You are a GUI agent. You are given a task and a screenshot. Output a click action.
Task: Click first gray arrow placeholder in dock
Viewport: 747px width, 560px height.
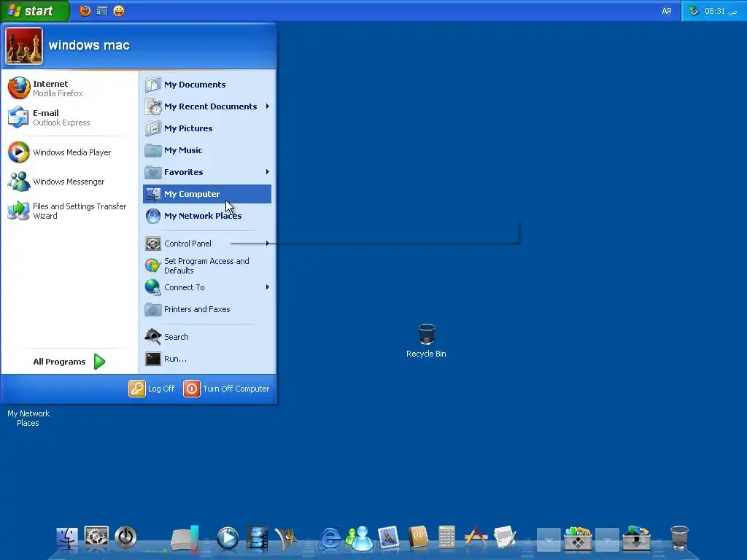549,540
